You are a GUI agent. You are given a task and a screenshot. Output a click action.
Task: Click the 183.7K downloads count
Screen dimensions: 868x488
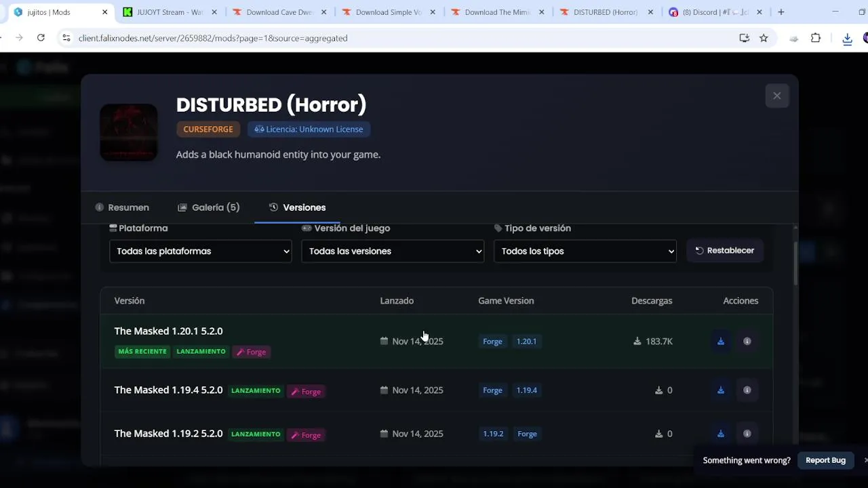(x=653, y=342)
